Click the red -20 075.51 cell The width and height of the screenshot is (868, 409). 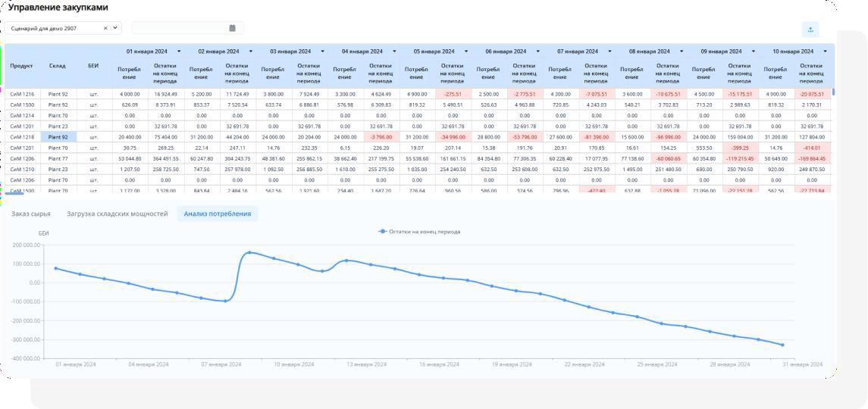point(812,94)
